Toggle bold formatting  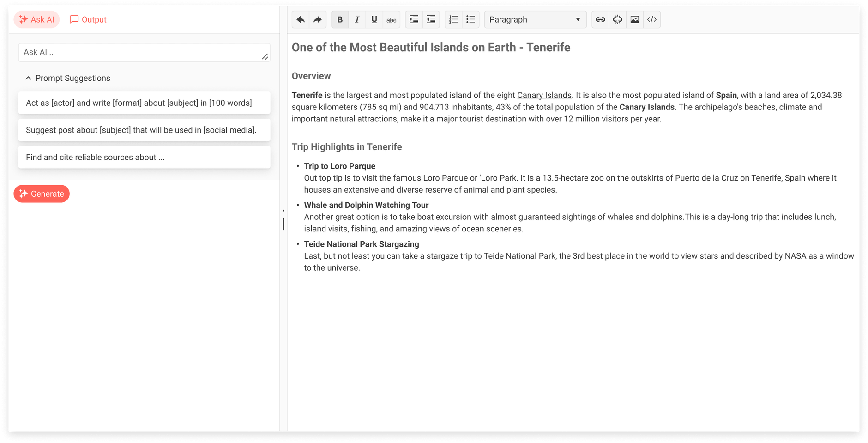(x=340, y=19)
